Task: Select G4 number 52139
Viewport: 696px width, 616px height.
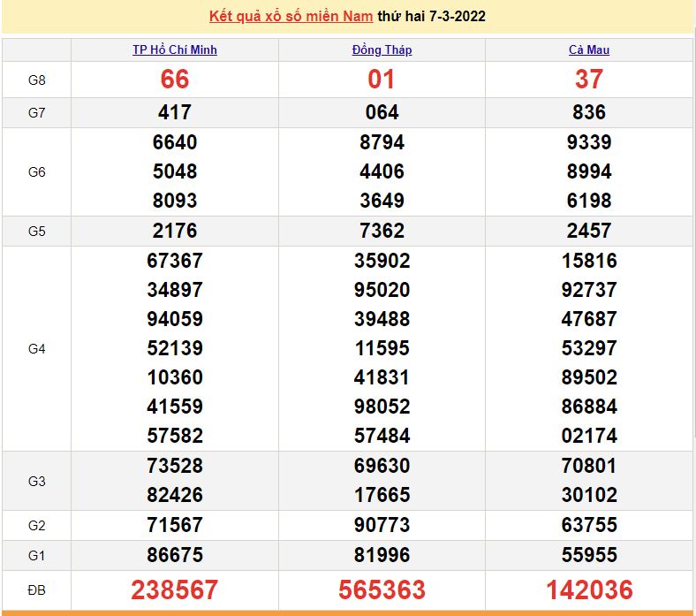Action: pos(175,348)
